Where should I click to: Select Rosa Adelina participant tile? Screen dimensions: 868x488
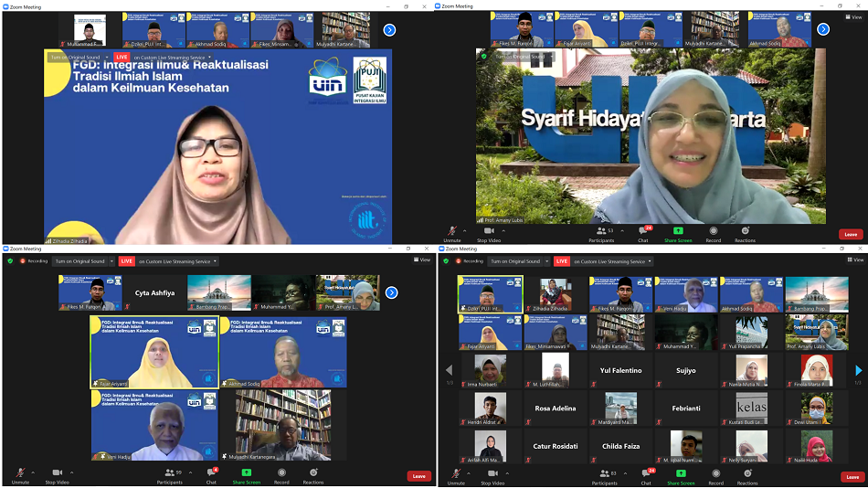click(x=556, y=408)
